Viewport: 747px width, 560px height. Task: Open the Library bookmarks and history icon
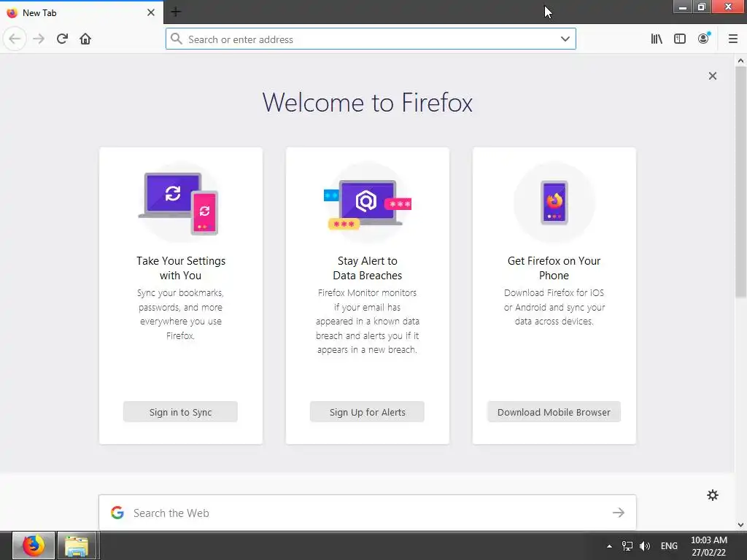(657, 39)
